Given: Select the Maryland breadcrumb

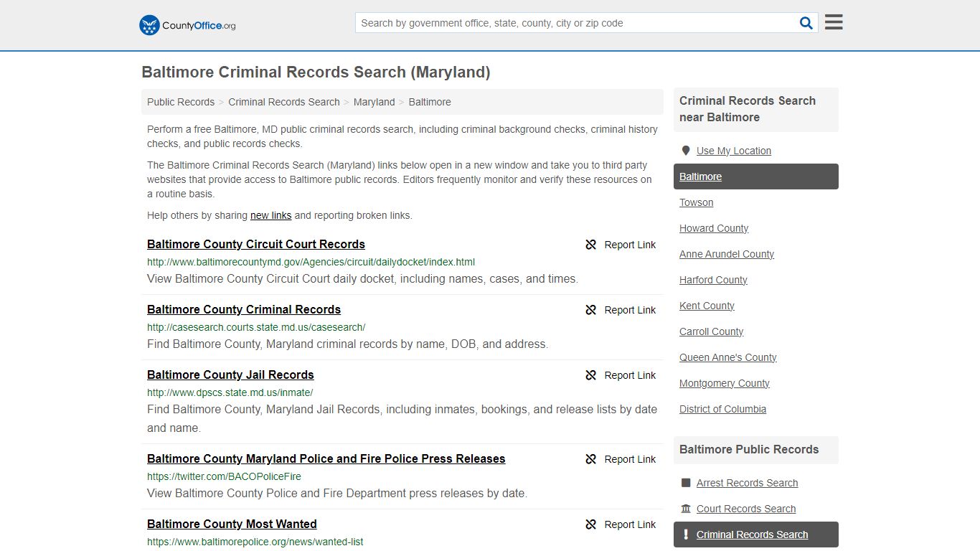Looking at the screenshot, I should [x=374, y=102].
